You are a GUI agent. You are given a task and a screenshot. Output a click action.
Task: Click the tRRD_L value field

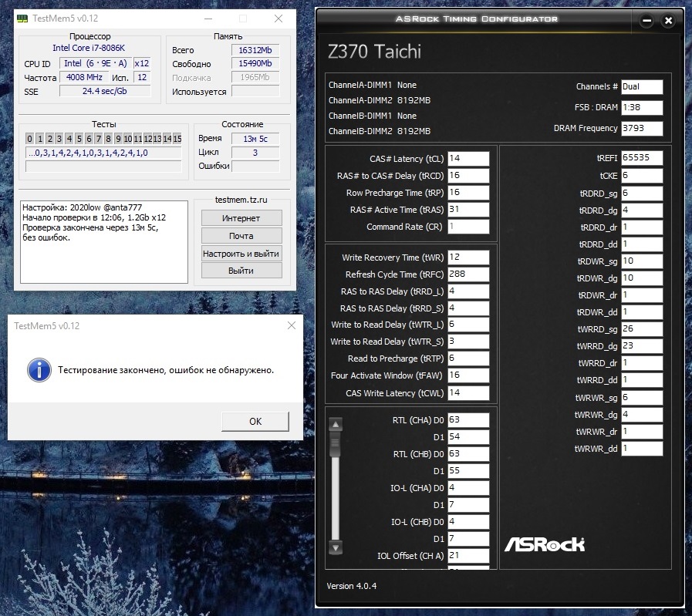[468, 291]
